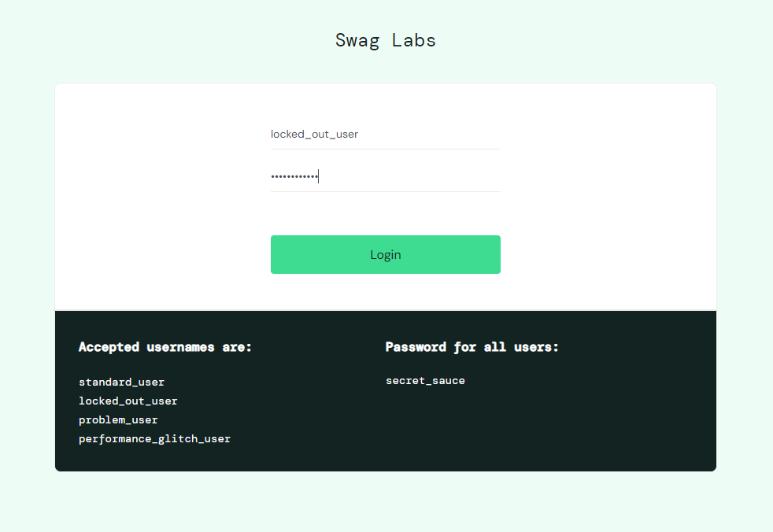The width and height of the screenshot is (773, 532).
Task: Click inside the white login card
Action: coord(157,197)
